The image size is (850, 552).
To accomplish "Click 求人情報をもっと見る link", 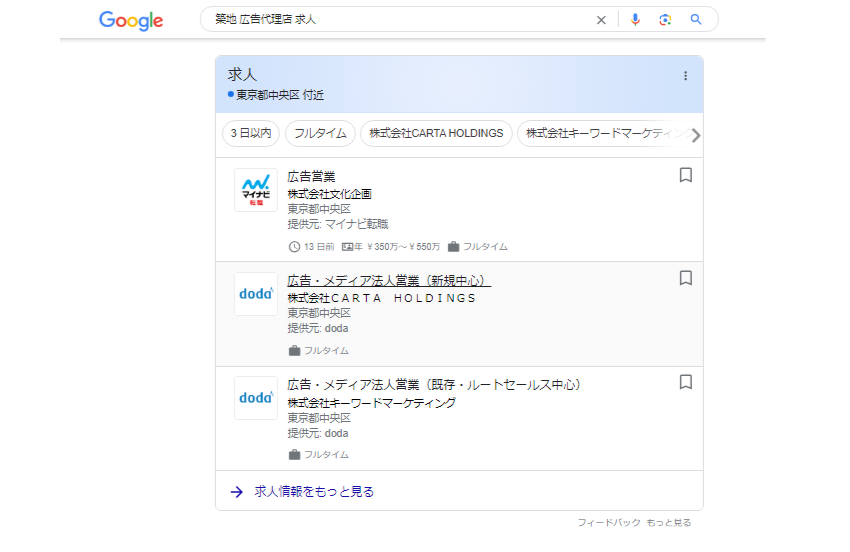I will (314, 492).
